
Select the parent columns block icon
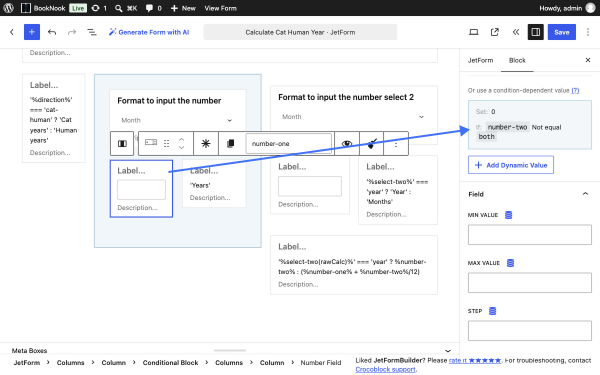pos(122,143)
